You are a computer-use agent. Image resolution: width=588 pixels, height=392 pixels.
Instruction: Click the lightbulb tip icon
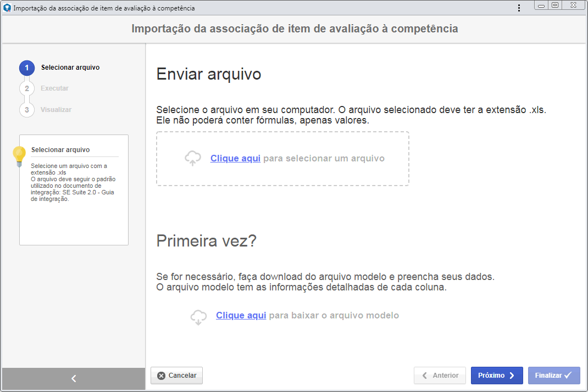point(19,156)
